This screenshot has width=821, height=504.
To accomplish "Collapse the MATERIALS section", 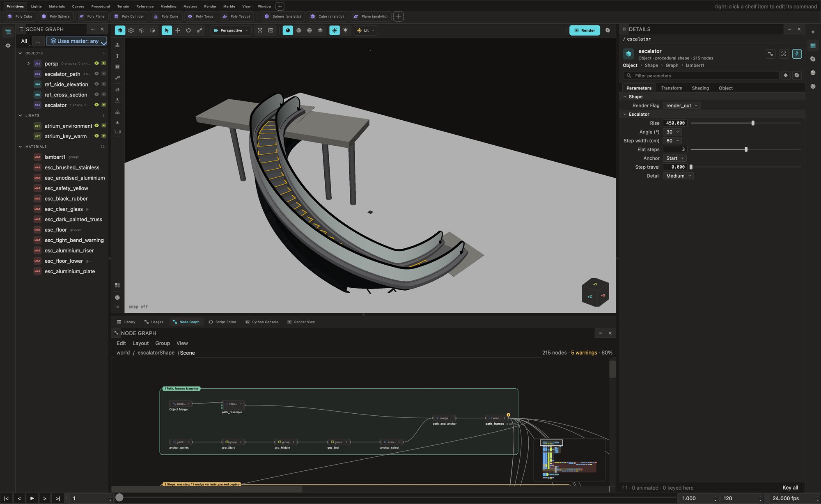I will click(x=21, y=147).
